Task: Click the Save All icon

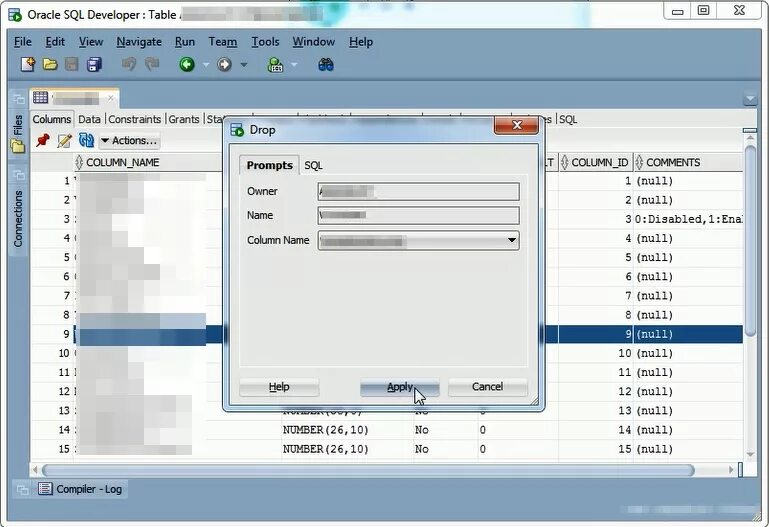Action: click(94, 65)
